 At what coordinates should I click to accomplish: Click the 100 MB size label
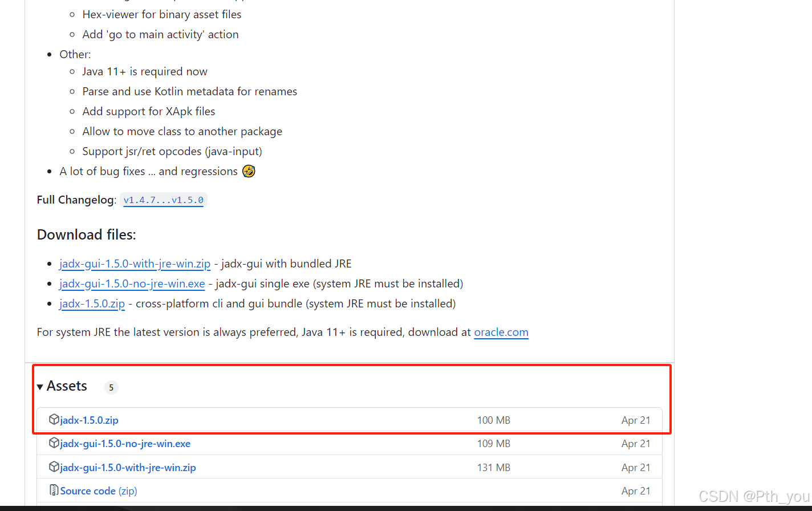pyautogui.click(x=493, y=420)
